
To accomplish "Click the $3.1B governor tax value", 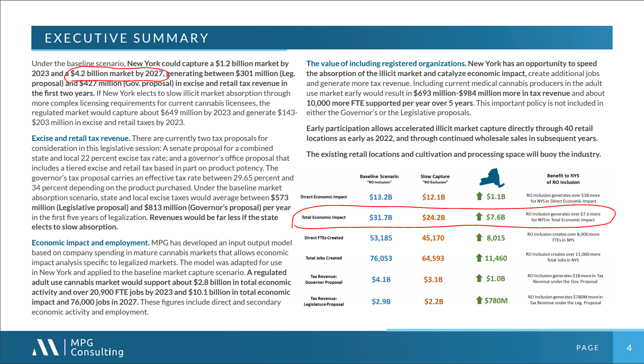I will click(x=433, y=279).
